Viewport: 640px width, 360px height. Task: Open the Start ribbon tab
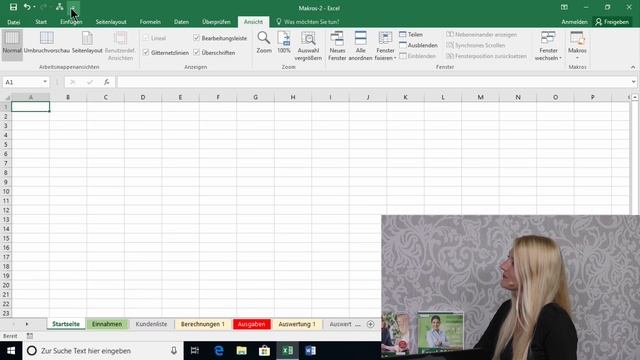(41, 22)
